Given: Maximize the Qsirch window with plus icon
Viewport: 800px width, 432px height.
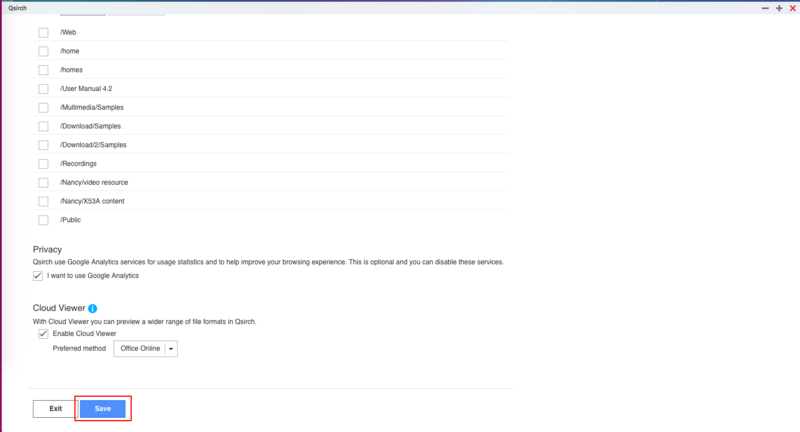Looking at the screenshot, I should coord(779,8).
